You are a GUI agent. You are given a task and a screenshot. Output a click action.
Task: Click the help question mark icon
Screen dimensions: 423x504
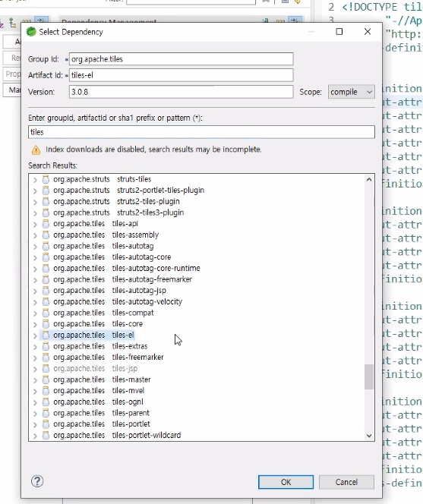pos(37,481)
